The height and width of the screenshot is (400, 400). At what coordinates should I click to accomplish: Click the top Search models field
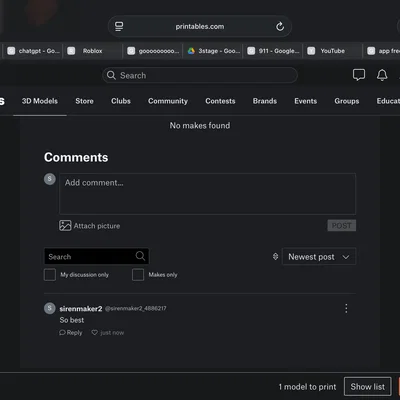pyautogui.click(x=200, y=75)
